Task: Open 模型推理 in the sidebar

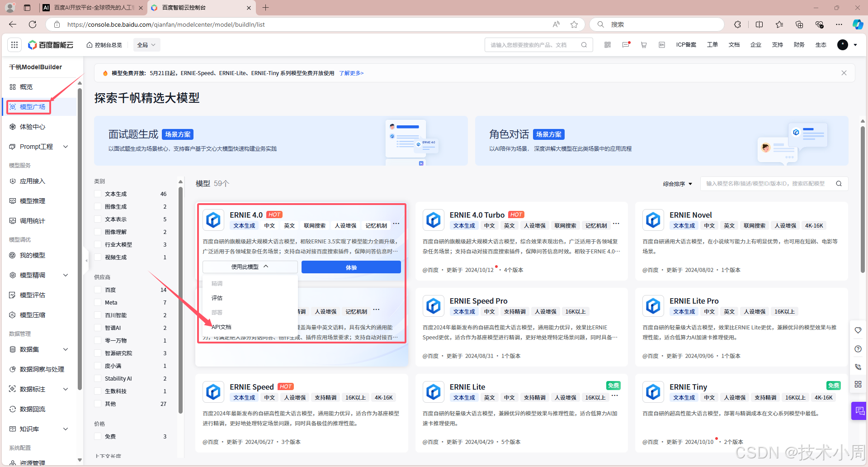Action: (x=33, y=201)
